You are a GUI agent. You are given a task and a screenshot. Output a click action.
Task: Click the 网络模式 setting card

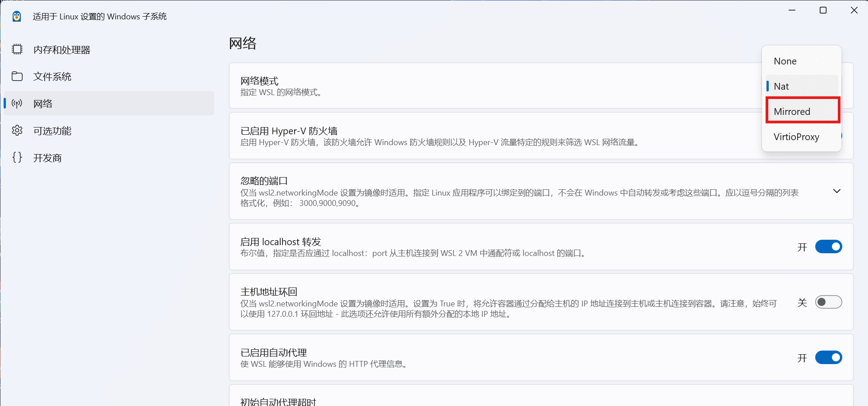pyautogui.click(x=451, y=86)
